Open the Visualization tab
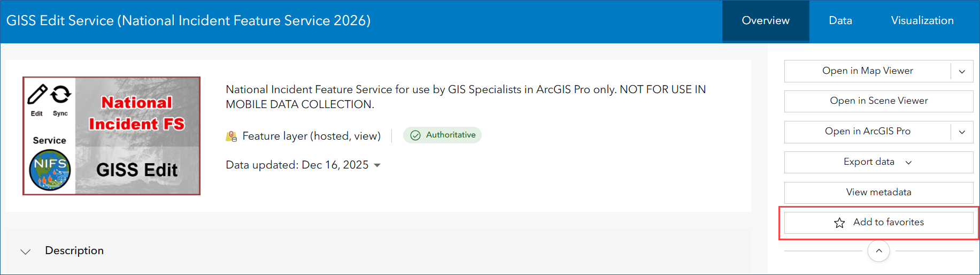 (922, 21)
